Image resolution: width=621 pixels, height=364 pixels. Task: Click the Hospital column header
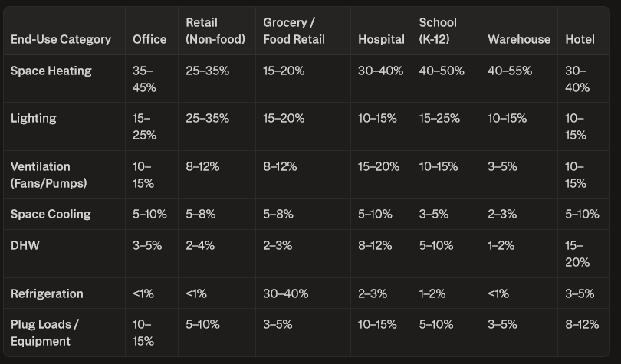pyautogui.click(x=381, y=39)
